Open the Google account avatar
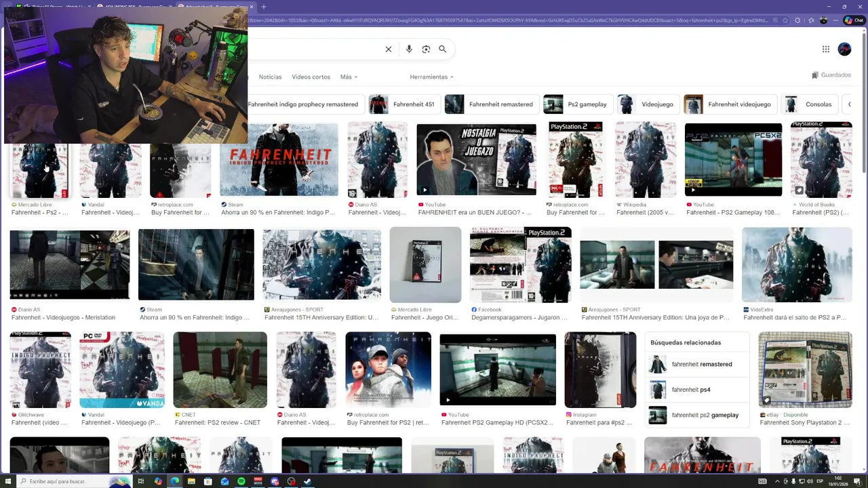Image resolution: width=868 pixels, height=488 pixels. [x=844, y=49]
